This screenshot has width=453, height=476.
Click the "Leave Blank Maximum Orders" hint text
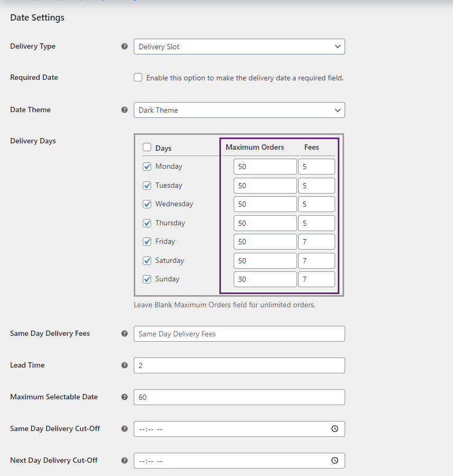225,305
